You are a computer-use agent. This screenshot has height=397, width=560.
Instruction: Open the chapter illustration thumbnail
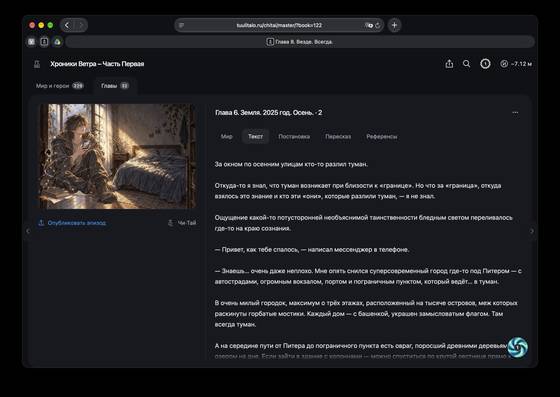coord(118,156)
